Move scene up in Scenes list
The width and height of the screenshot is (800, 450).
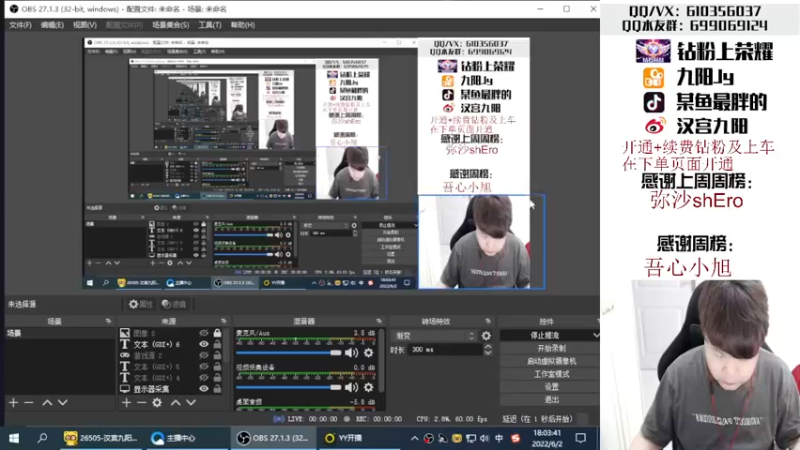[47, 403]
